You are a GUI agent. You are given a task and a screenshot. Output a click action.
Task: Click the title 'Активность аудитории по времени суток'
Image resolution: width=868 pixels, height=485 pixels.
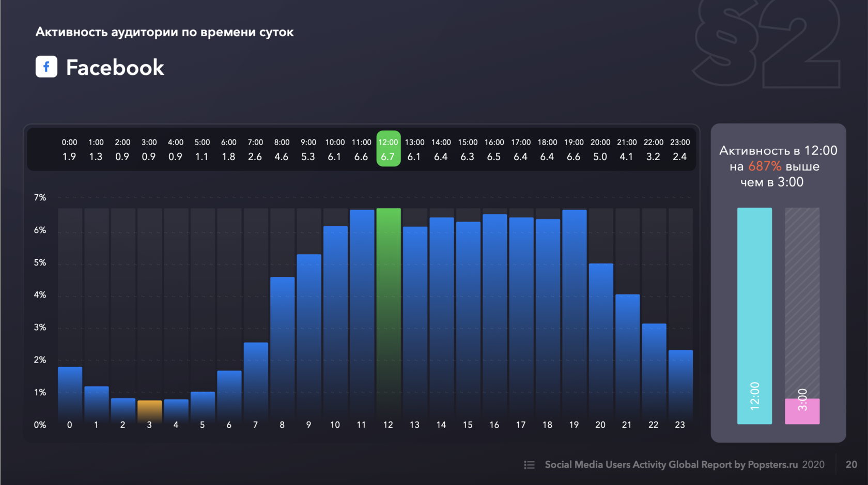(x=164, y=32)
